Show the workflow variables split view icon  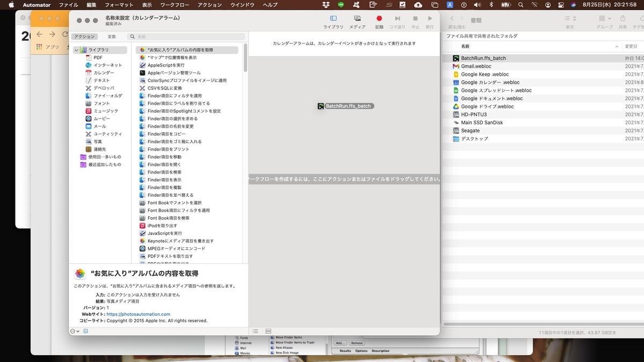pos(268,331)
